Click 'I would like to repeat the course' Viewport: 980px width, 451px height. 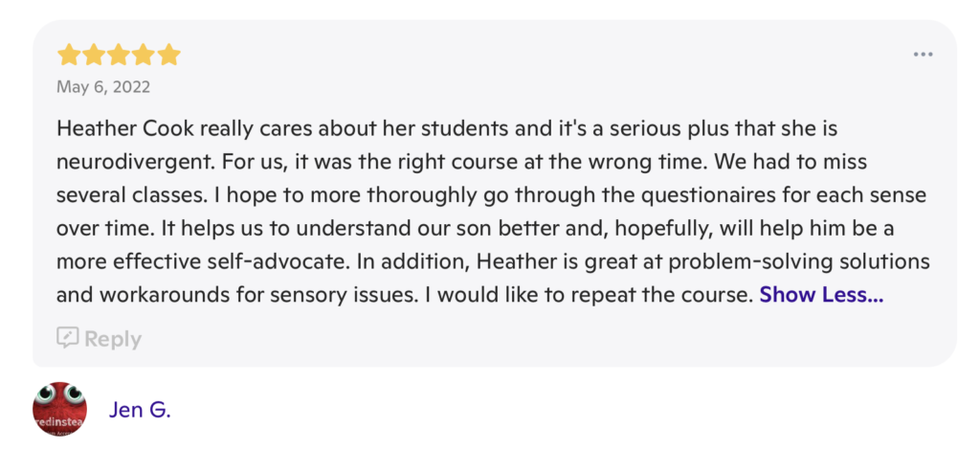[x=587, y=296]
